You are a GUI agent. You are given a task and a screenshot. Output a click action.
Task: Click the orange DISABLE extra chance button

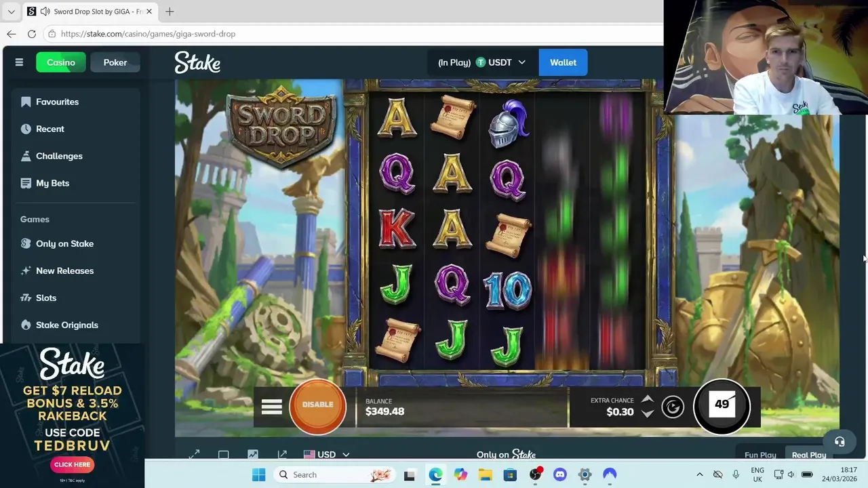[317, 405]
